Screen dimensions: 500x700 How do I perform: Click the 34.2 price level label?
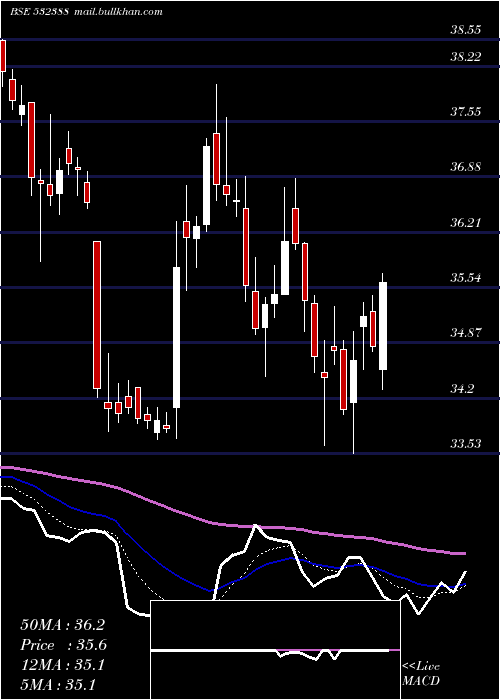(462, 388)
